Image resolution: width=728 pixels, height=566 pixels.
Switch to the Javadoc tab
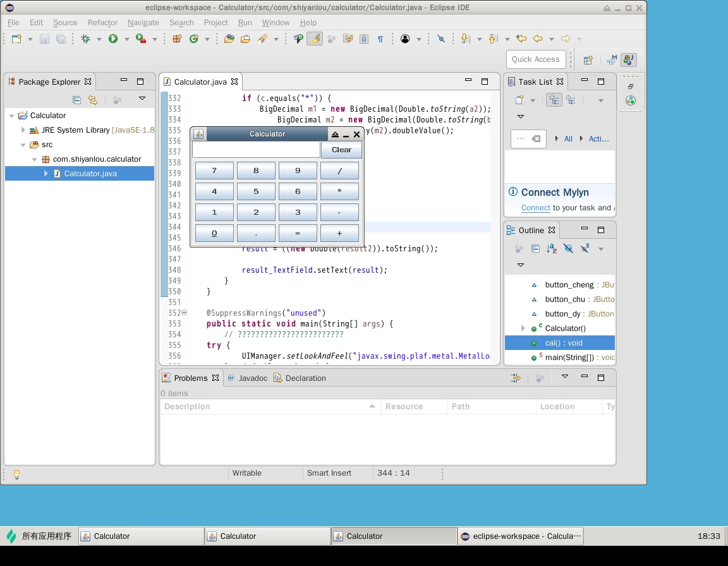point(252,378)
